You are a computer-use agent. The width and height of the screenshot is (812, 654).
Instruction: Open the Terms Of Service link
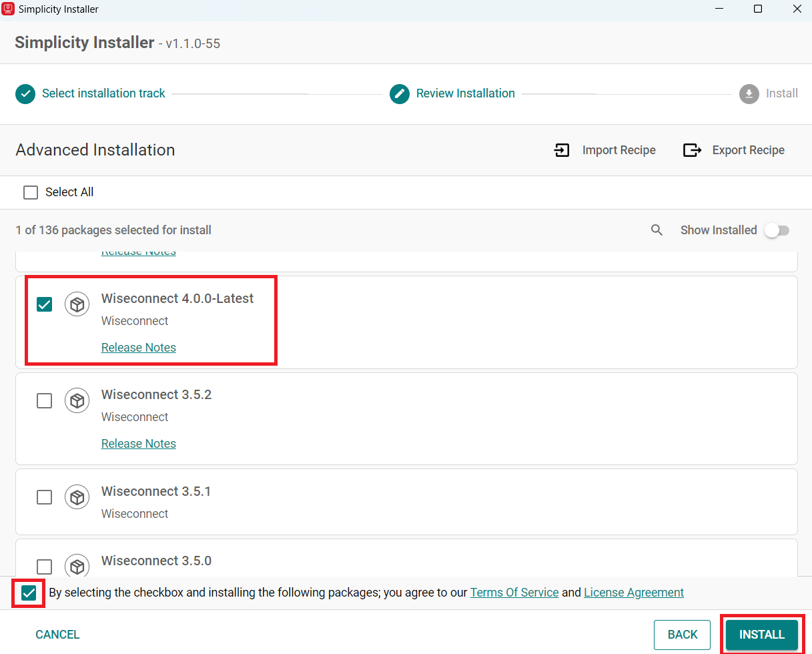pos(514,592)
